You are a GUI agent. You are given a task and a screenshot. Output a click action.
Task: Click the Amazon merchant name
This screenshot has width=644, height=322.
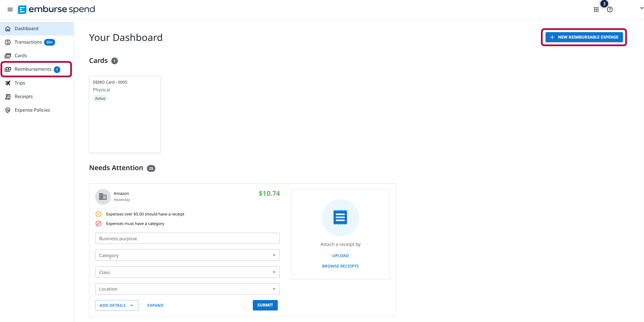pos(121,193)
